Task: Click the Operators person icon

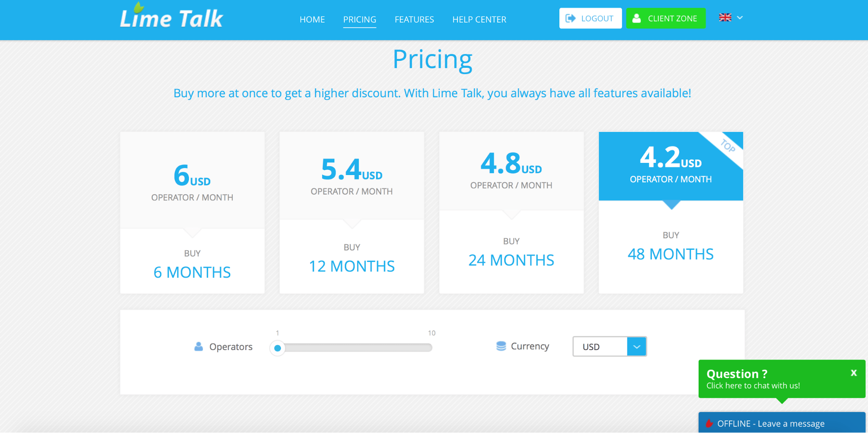Action: click(198, 347)
